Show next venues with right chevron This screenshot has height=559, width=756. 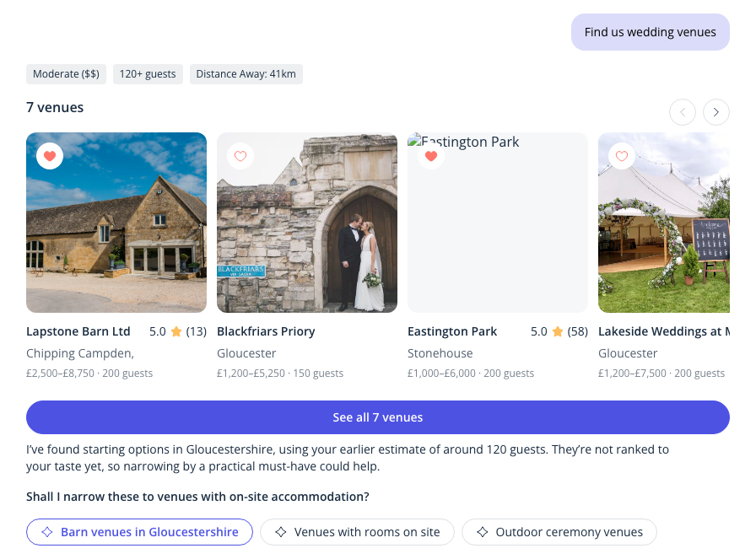coord(716,112)
